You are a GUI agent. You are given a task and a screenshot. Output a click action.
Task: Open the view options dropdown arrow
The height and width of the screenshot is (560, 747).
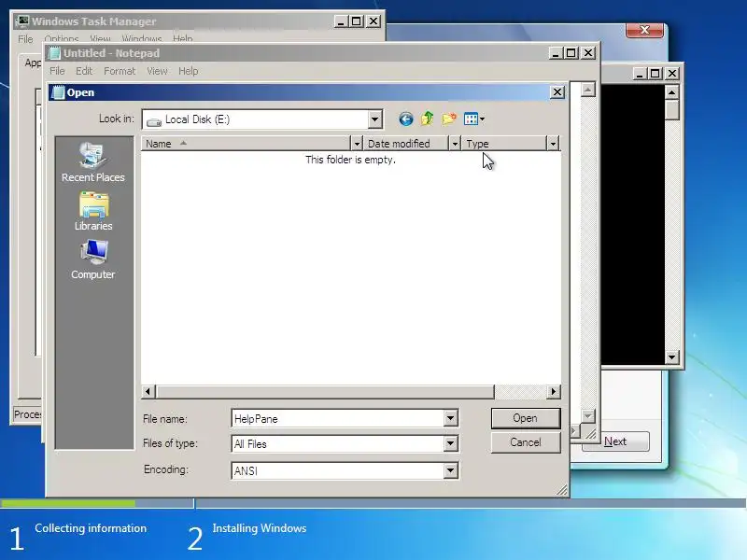coord(482,119)
